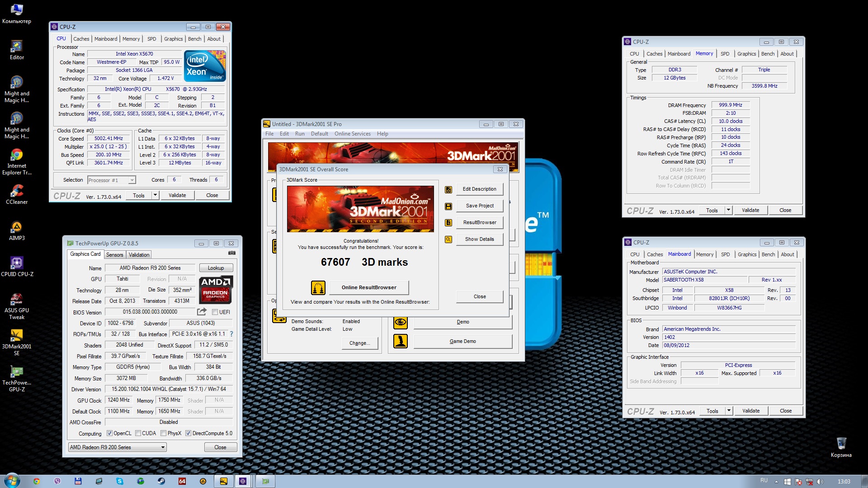
Task: Open the Run menu in 3DMark2001
Action: tap(300, 134)
